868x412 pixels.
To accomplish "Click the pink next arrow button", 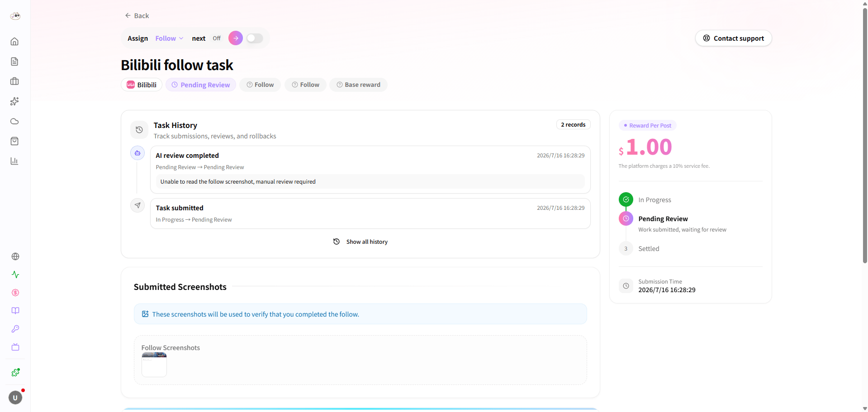I will (236, 38).
